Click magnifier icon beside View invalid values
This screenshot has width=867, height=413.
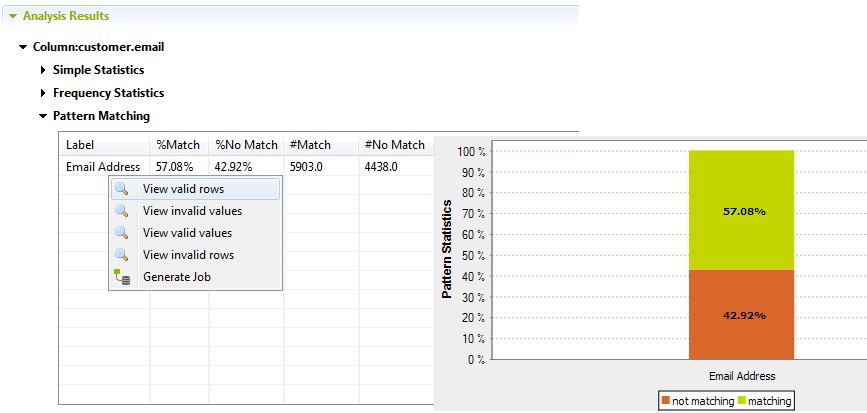[121, 211]
